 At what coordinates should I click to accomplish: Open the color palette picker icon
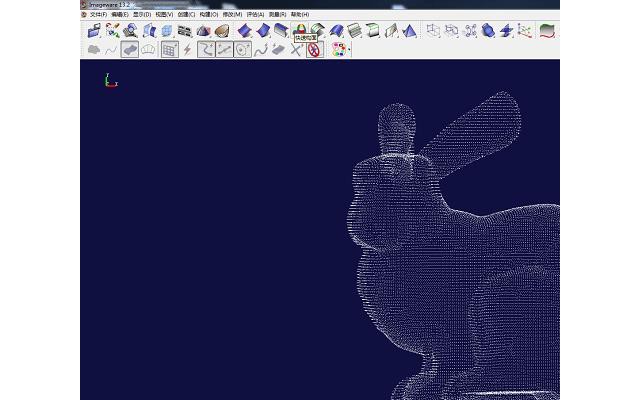pos(338,49)
